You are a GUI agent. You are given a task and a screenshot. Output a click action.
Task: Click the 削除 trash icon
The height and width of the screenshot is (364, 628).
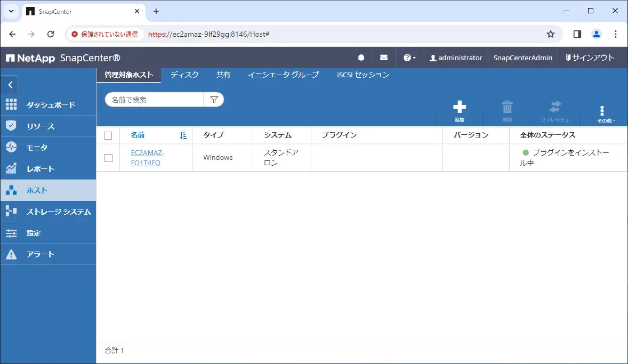tap(507, 112)
